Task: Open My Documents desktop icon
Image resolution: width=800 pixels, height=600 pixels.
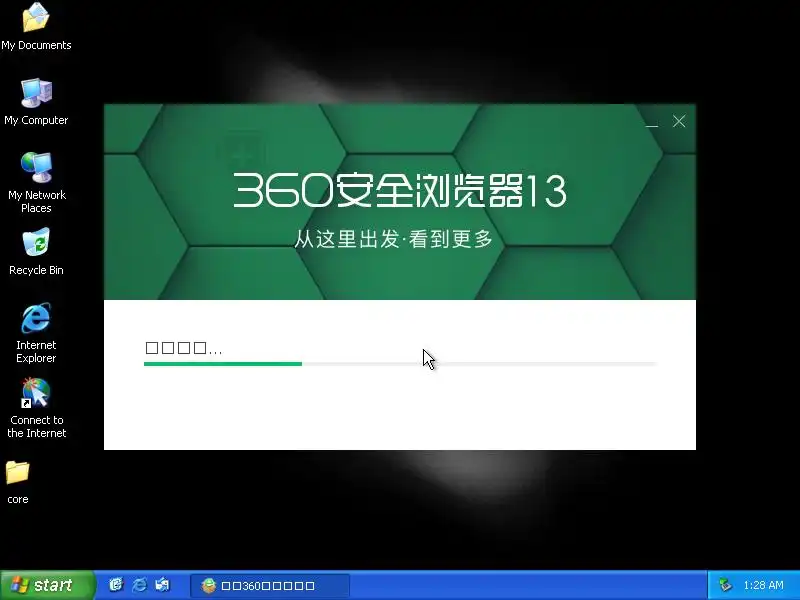Action: pyautogui.click(x=36, y=27)
